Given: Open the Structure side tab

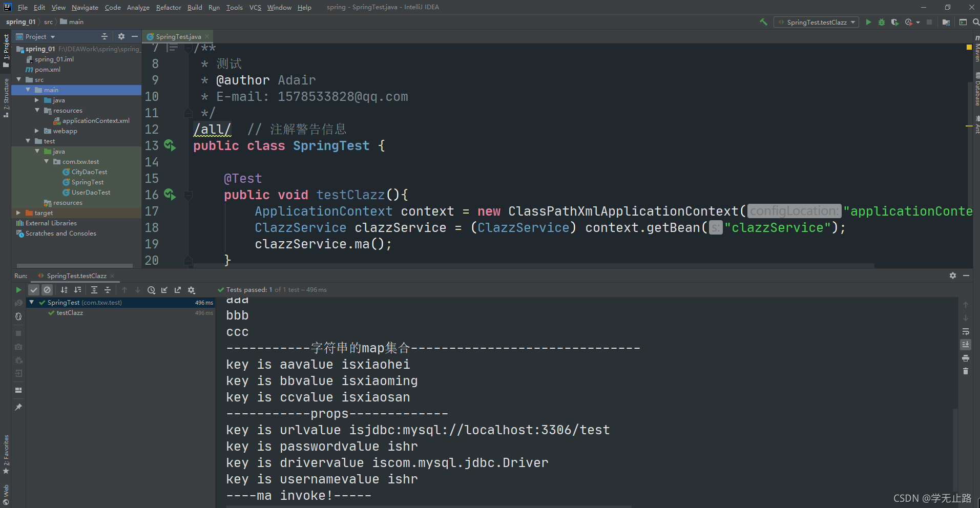Looking at the screenshot, I should point(6,97).
